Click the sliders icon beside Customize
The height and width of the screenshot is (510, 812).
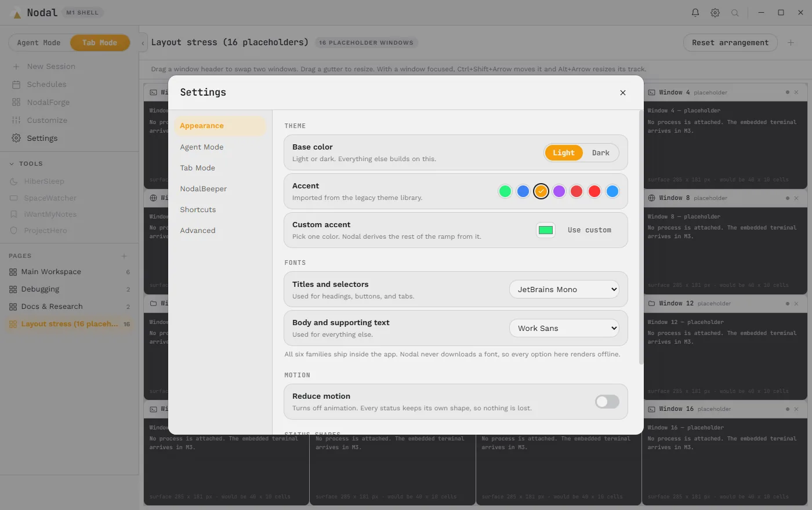16,121
